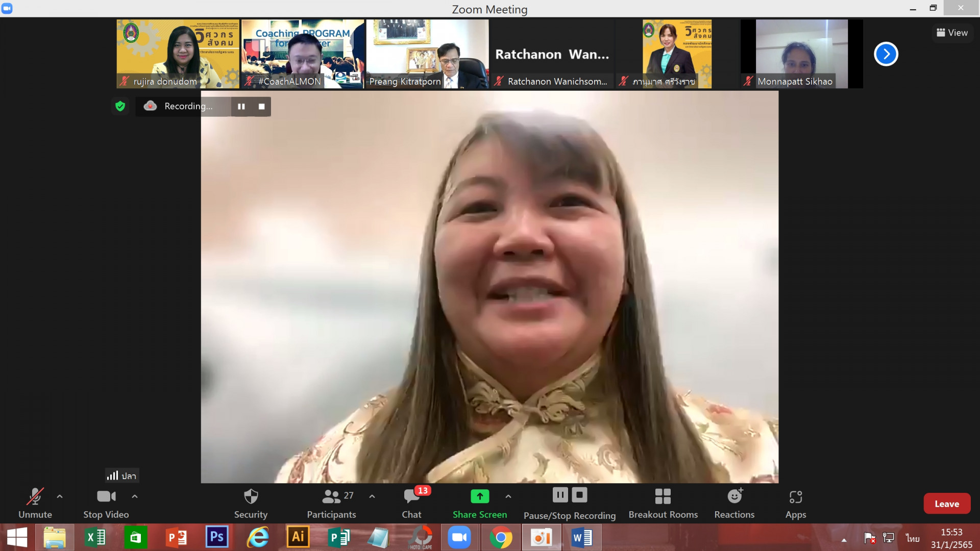Select ภานุมาศ ศรีวังราช video thumbnail

click(x=677, y=54)
